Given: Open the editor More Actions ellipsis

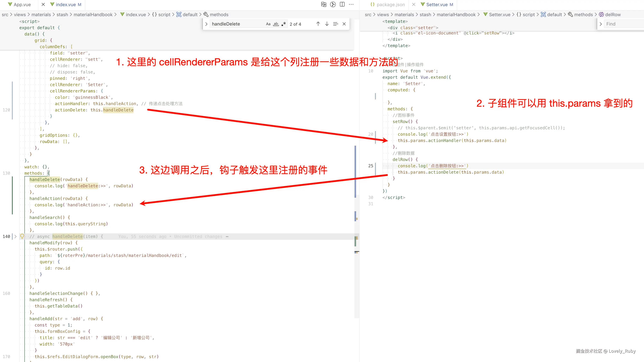Looking at the screenshot, I should 351,4.
